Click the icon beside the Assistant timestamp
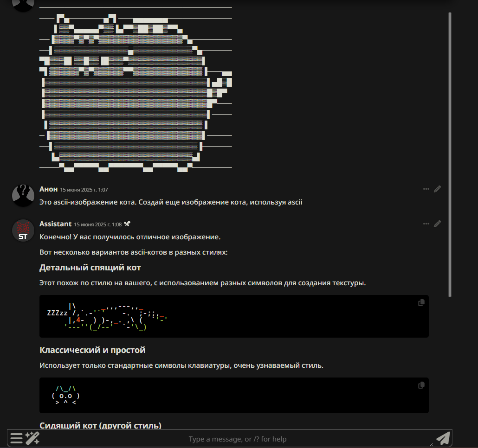Image resolution: width=478 pixels, height=448 pixels. tap(127, 224)
